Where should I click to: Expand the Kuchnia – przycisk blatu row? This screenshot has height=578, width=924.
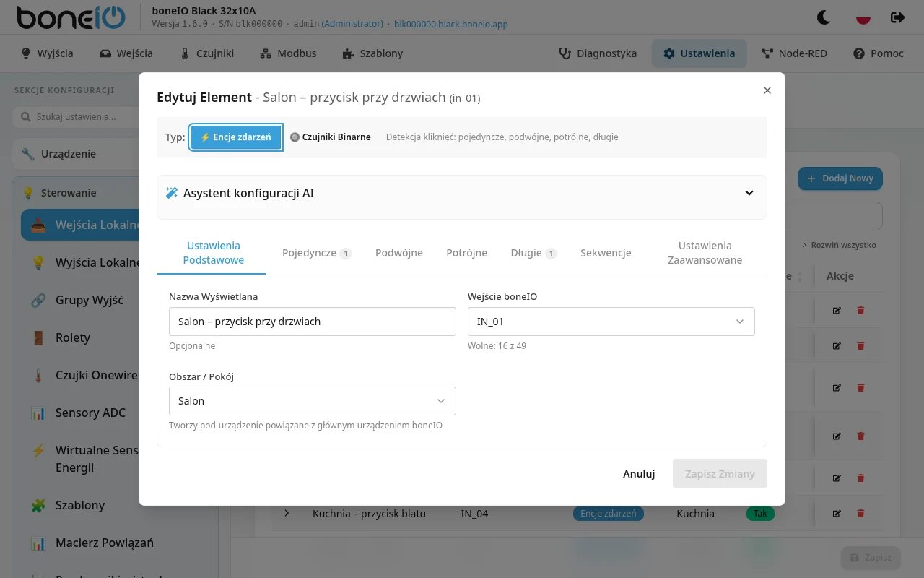(287, 514)
